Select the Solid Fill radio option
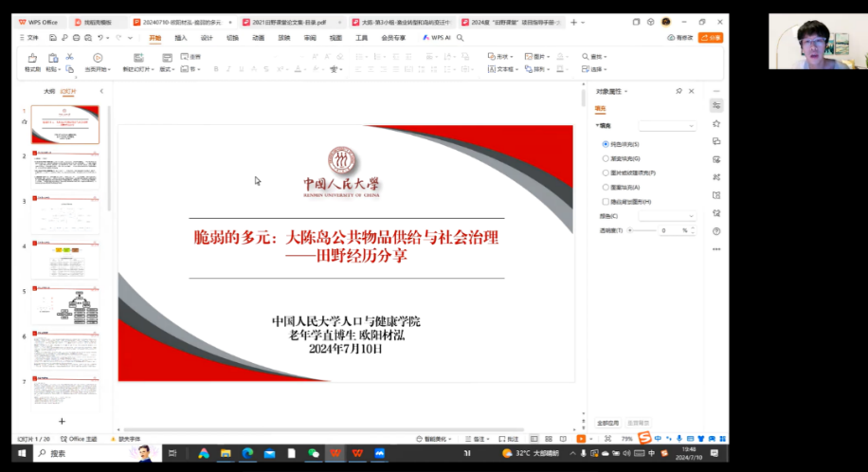Image resolution: width=868 pixels, height=472 pixels. pyautogui.click(x=606, y=144)
